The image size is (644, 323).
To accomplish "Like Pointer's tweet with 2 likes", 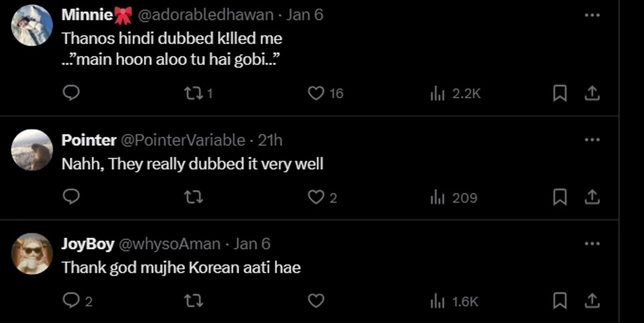I will pyautogui.click(x=316, y=198).
